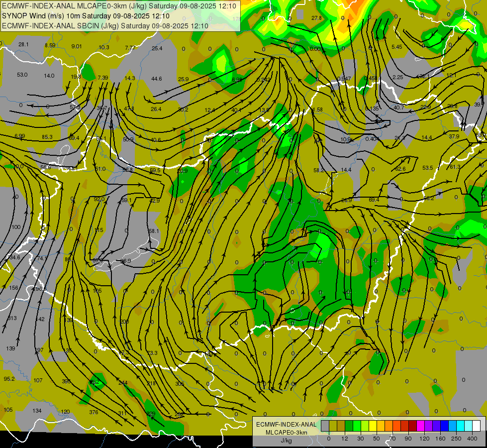Click the magenta legend swatch before 120
Screen dimensions: 487x448
tap(421, 426)
